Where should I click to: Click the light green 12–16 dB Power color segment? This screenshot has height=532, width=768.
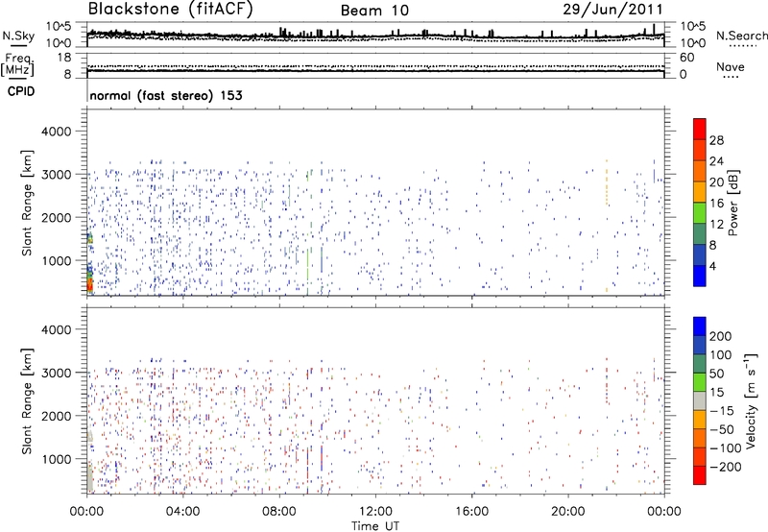(x=700, y=213)
